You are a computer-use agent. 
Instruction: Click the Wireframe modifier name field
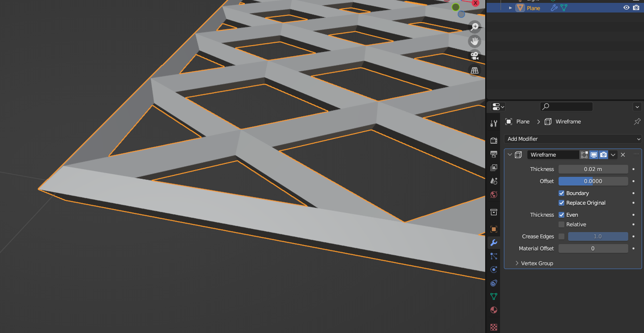pos(553,155)
